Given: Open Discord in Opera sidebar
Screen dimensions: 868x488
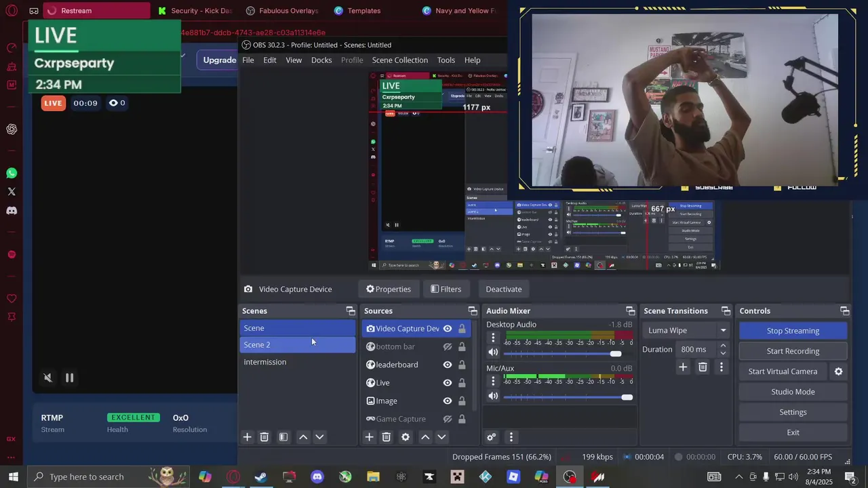Looking at the screenshot, I should (12, 211).
